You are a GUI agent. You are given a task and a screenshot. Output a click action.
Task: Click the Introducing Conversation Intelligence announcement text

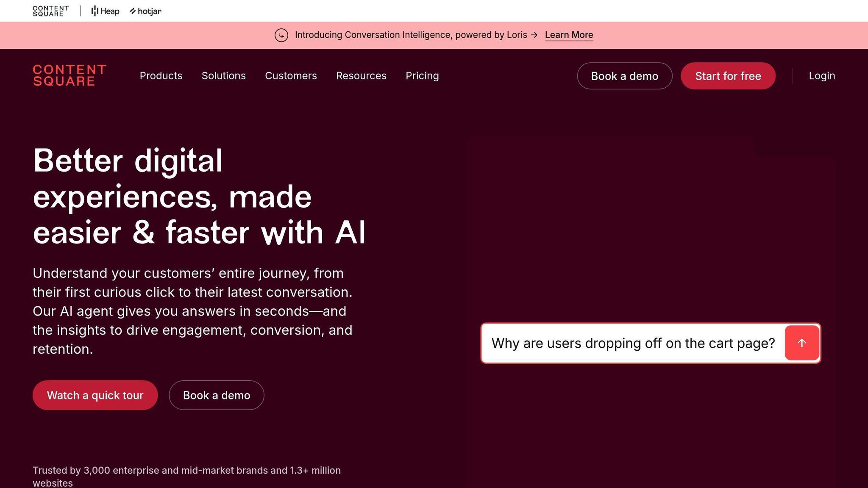pos(410,35)
